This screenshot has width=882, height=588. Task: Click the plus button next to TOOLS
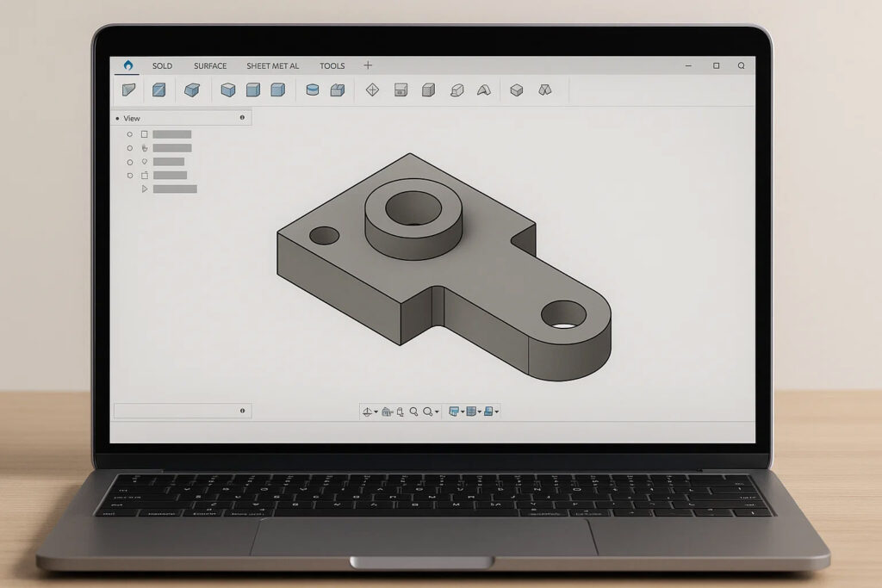pos(368,65)
